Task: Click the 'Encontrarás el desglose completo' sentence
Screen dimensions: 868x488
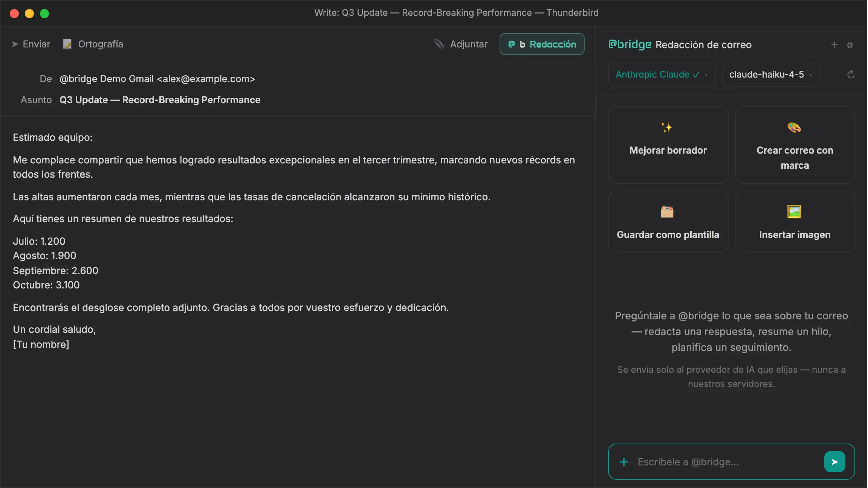Action: click(231, 308)
